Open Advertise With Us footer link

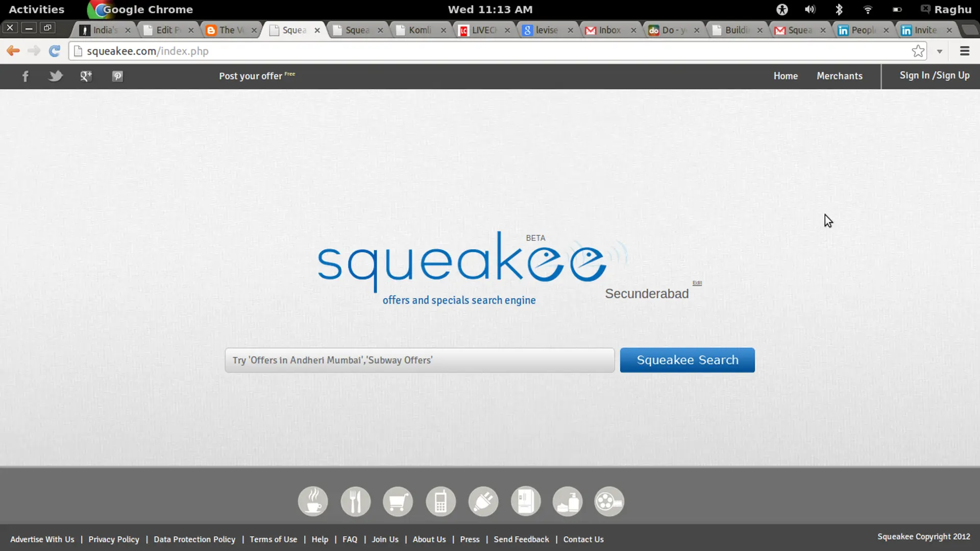42,539
